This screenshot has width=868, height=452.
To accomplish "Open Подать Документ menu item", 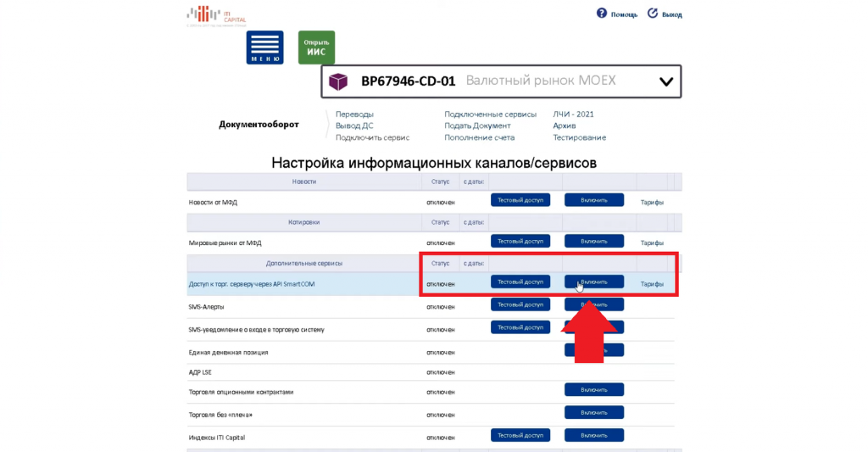I will [477, 126].
